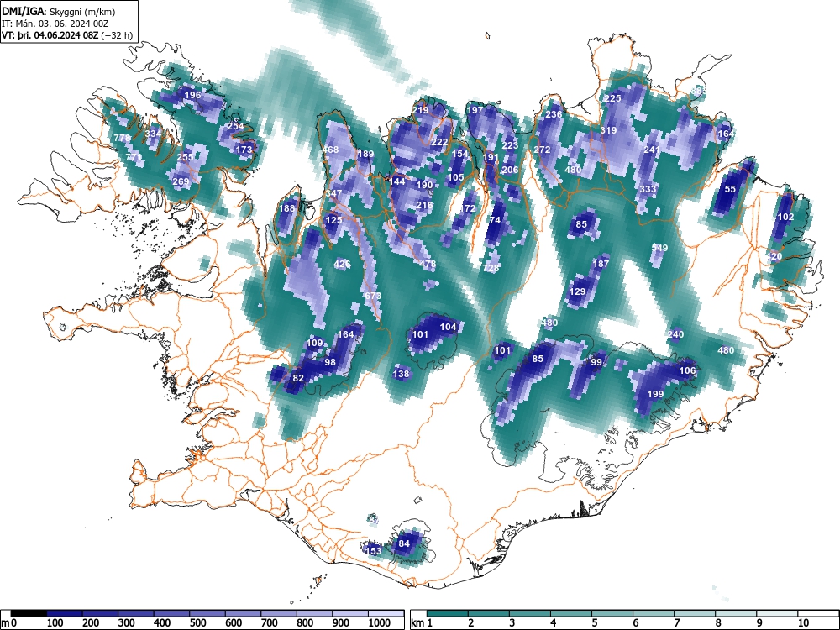Click visibility value 99 on the map
The height and width of the screenshot is (630, 840).
tap(596, 362)
